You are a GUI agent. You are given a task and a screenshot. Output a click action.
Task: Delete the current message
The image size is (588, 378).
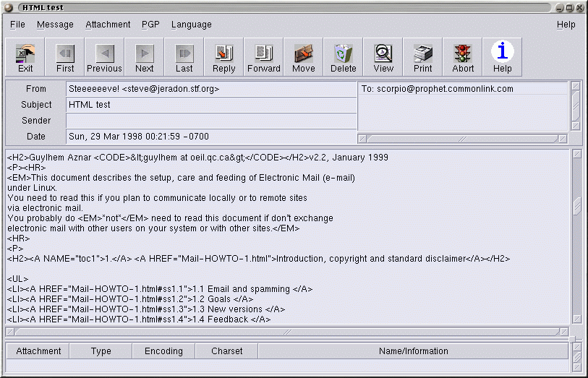344,57
